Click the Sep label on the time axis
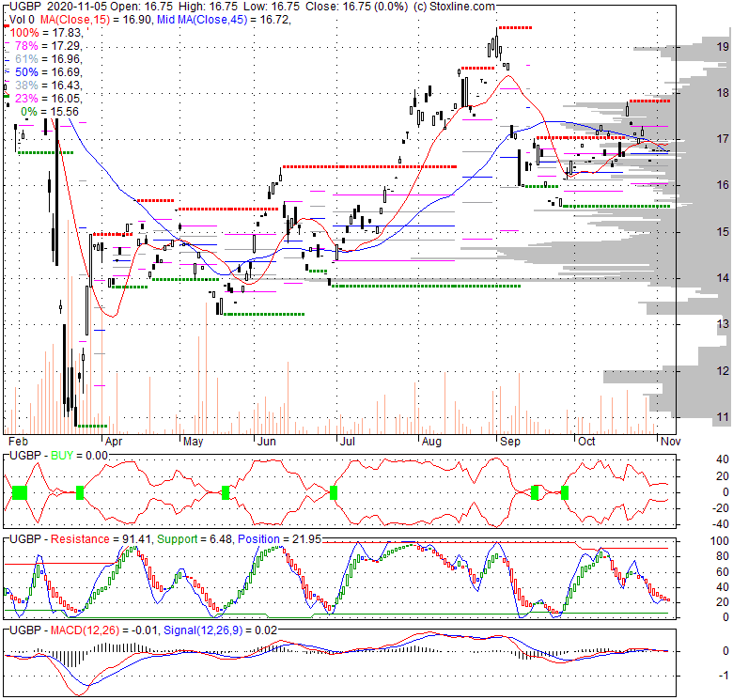The width and height of the screenshot is (733, 700). (x=509, y=441)
